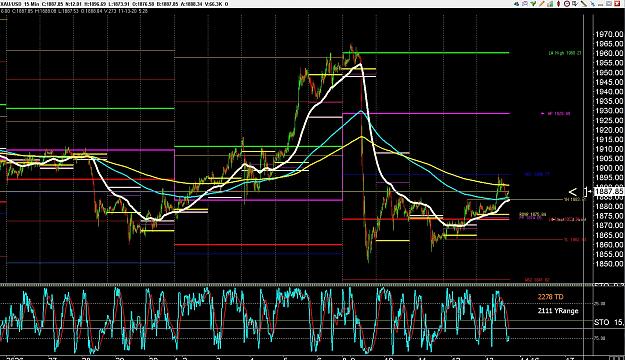Click the 1860.00 price axis label
The width and height of the screenshot is (625, 360).
pos(609,245)
